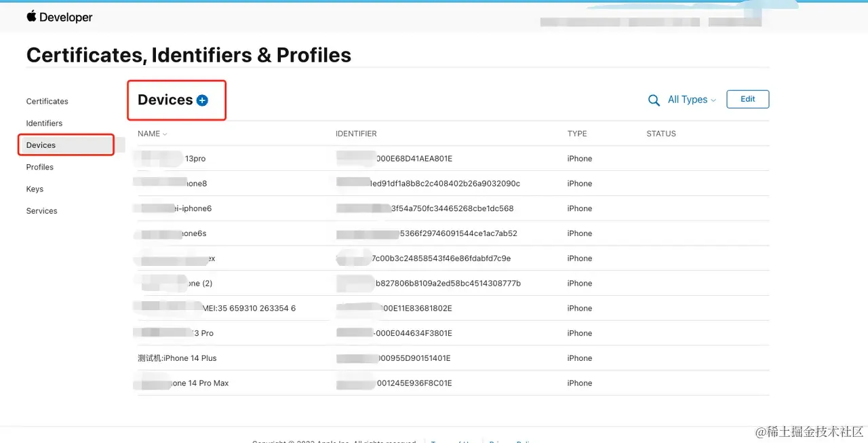Sort devices by NAME column
The height and width of the screenshot is (443, 868).
tap(152, 134)
